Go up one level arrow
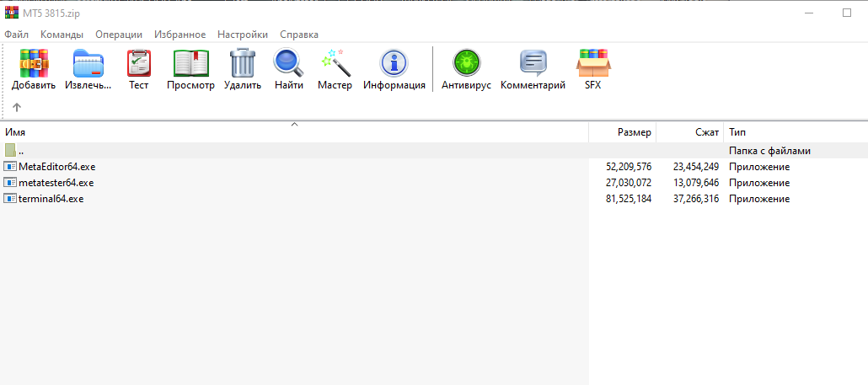 pos(17,107)
